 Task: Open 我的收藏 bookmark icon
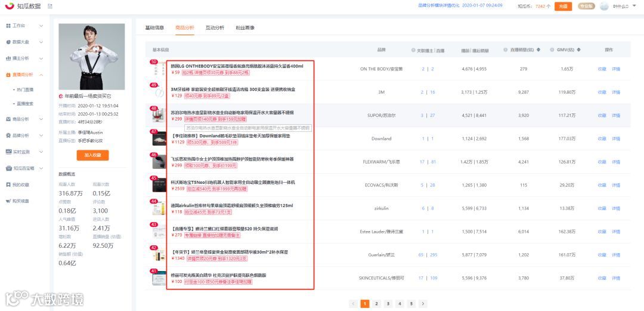[x=8, y=184]
